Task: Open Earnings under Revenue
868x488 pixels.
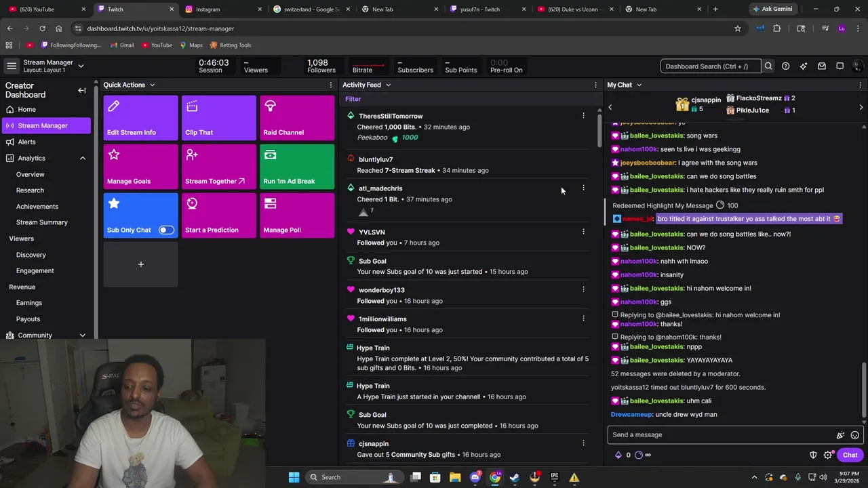Action: coord(29,303)
